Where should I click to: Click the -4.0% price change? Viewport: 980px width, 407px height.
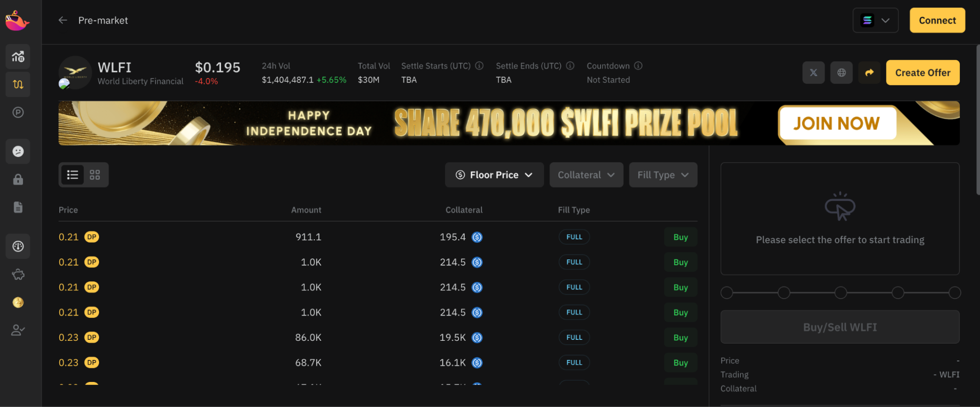(206, 81)
